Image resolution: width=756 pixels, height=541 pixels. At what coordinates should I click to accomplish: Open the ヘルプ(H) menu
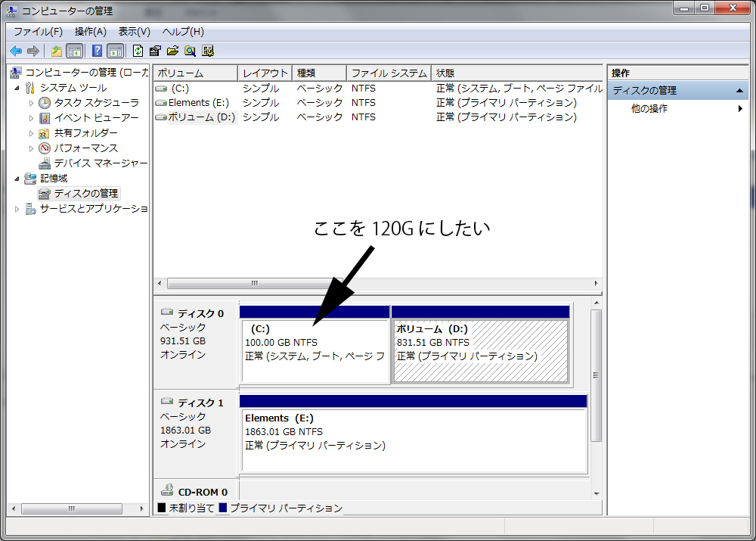(183, 32)
